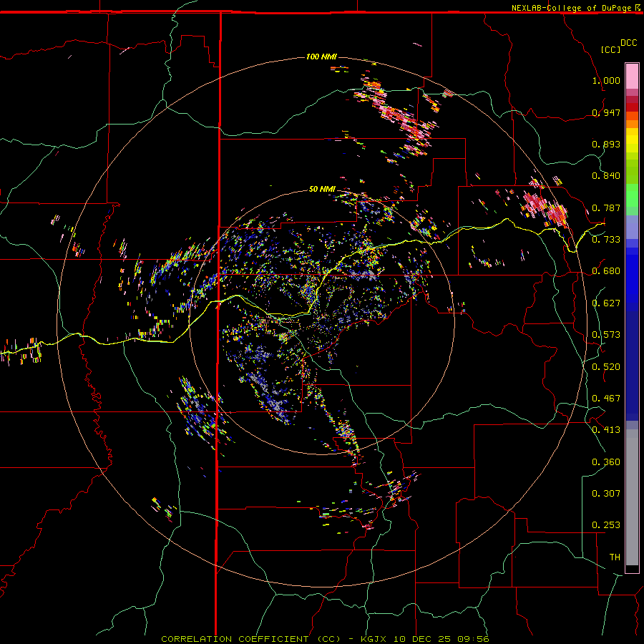
Task: Pick the light pink band of the color scale
Action: pyautogui.click(x=632, y=77)
